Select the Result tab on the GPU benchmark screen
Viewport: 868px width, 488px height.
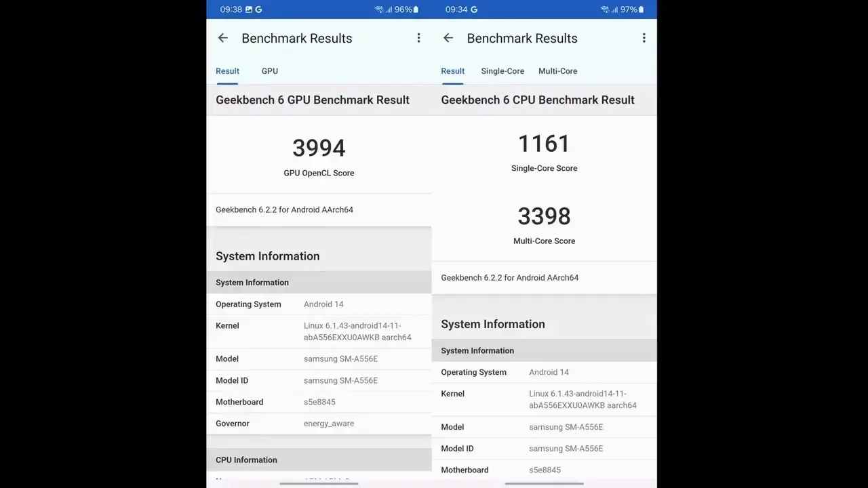point(227,70)
